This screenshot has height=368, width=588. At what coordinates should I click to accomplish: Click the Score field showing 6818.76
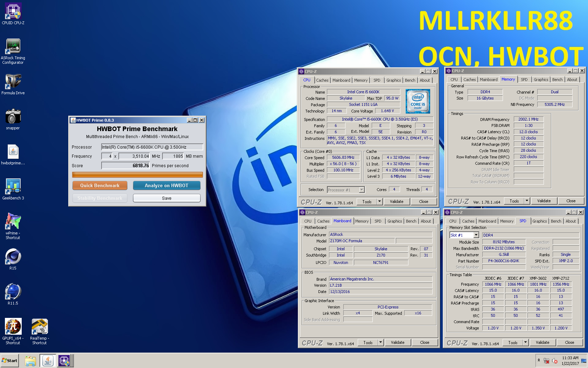point(126,165)
